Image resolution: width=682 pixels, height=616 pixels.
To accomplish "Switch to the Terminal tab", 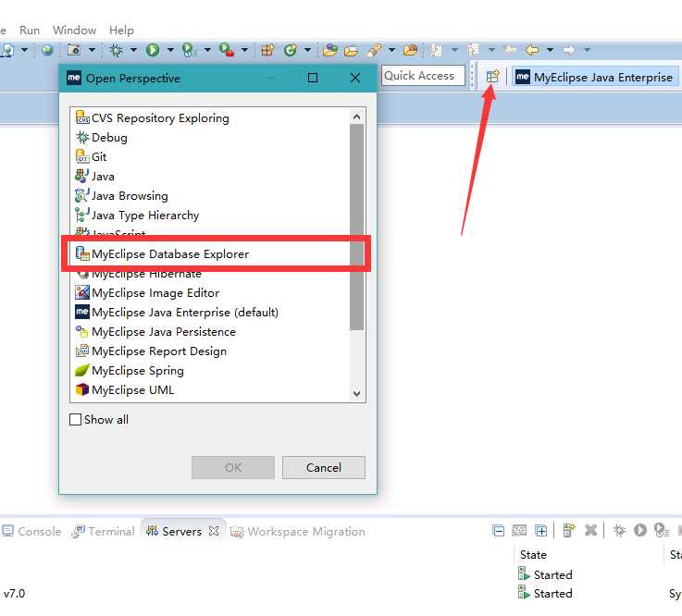I will [x=104, y=531].
